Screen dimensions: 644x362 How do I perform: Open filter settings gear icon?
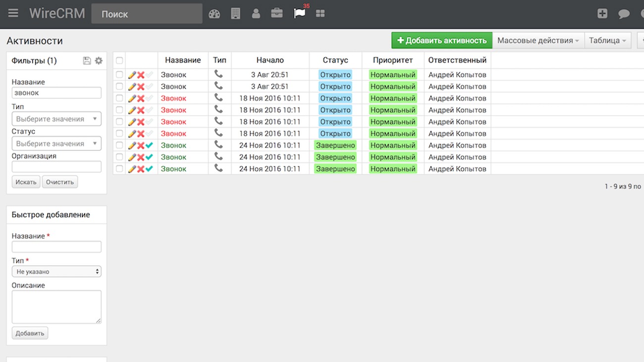(x=99, y=60)
